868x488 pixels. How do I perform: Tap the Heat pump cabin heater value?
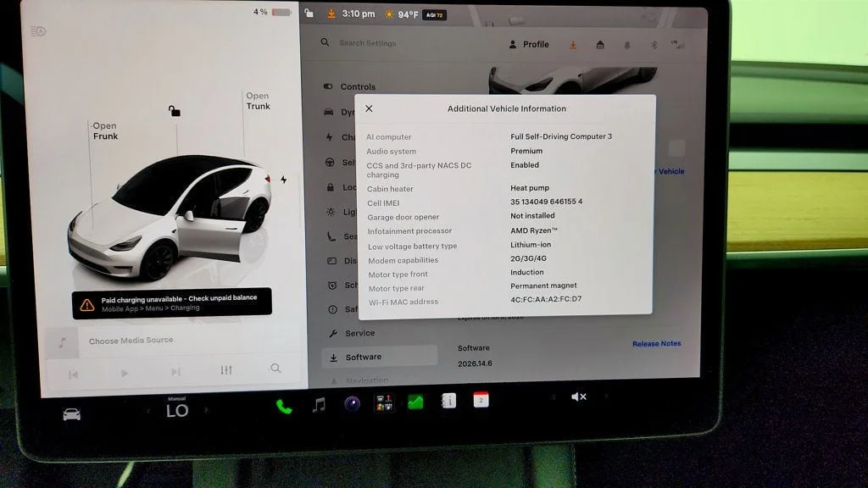point(530,188)
